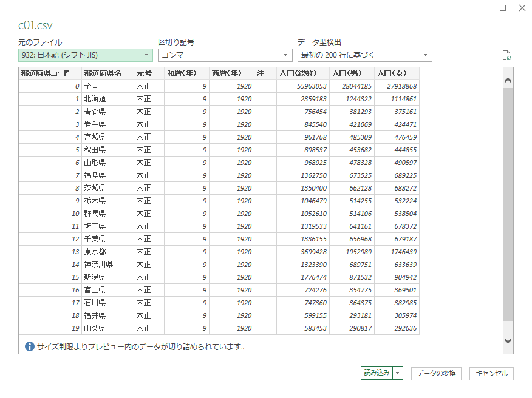This screenshot has width=532, height=398.
Task: Open the 元のファイル encoding dropdown
Action: pyautogui.click(x=86, y=55)
